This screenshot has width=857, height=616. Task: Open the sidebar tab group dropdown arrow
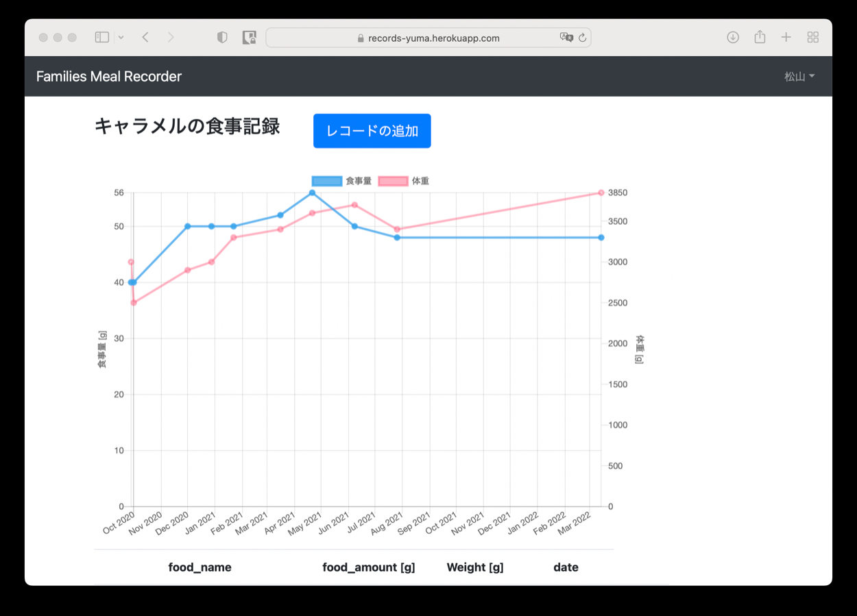point(121,38)
